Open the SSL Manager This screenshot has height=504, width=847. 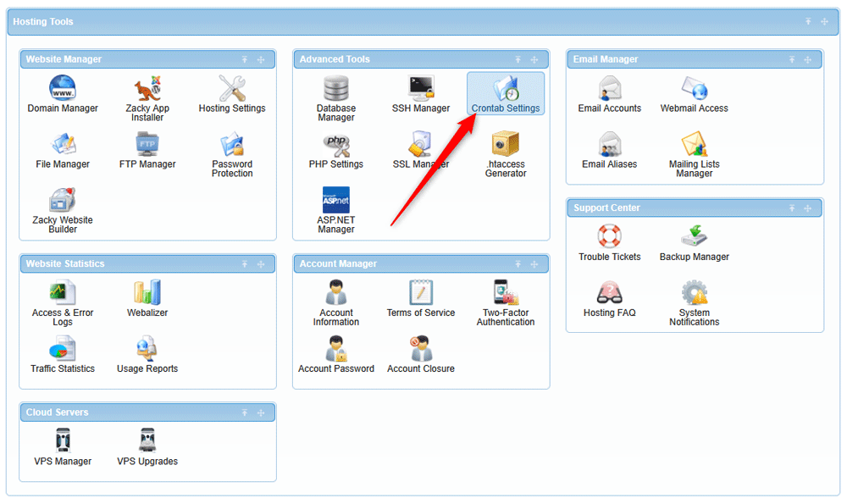pyautogui.click(x=420, y=151)
